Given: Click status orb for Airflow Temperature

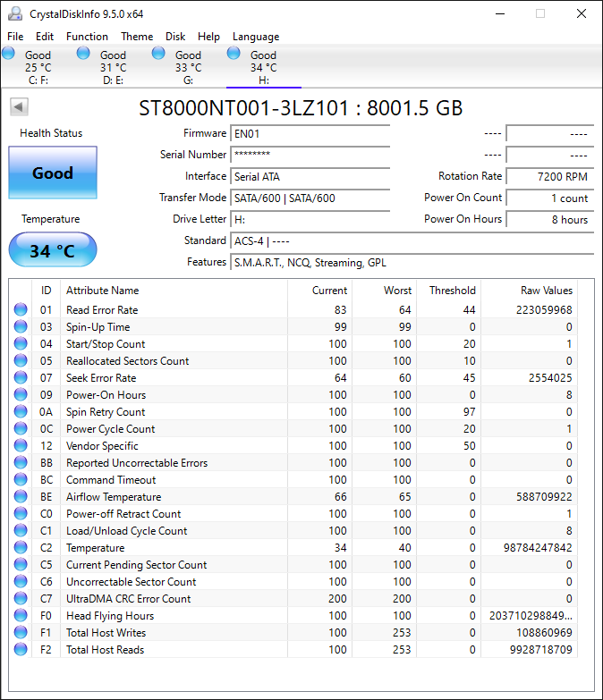Looking at the screenshot, I should point(21,496).
